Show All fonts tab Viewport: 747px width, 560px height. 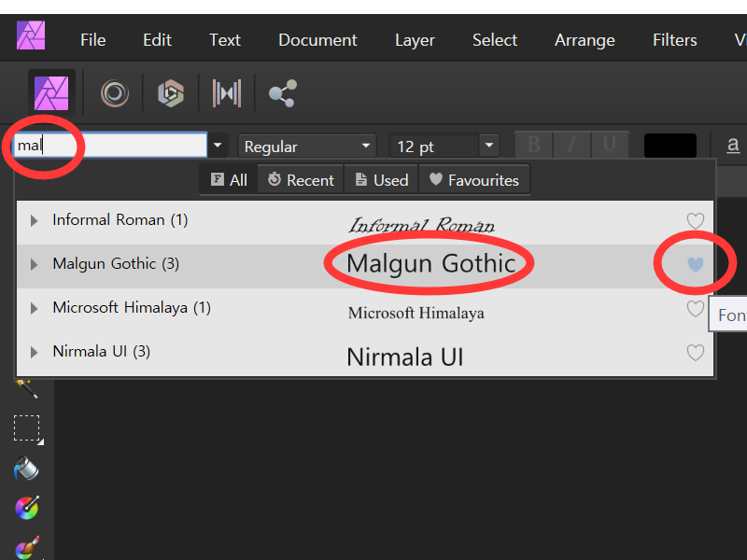point(229,180)
